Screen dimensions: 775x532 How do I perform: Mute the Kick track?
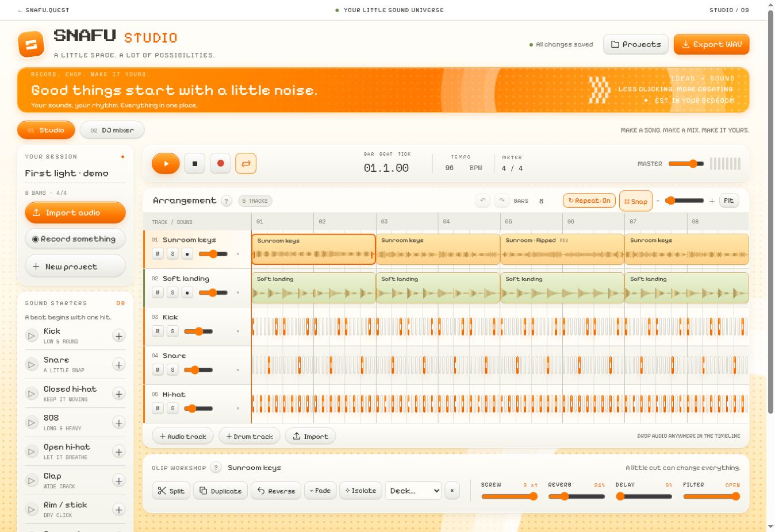coord(158,331)
